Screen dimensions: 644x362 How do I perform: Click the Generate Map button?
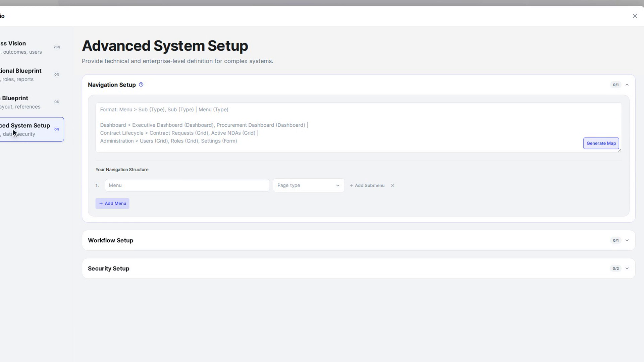click(601, 143)
